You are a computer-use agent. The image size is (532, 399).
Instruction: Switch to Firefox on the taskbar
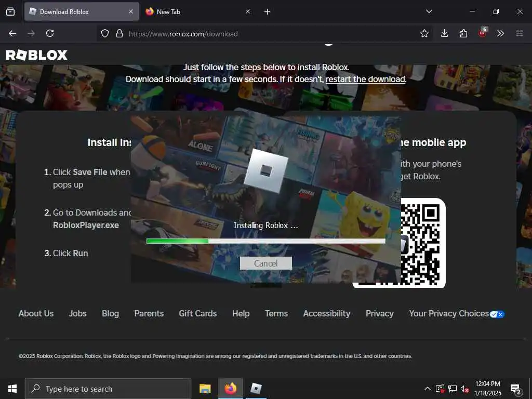(230, 389)
